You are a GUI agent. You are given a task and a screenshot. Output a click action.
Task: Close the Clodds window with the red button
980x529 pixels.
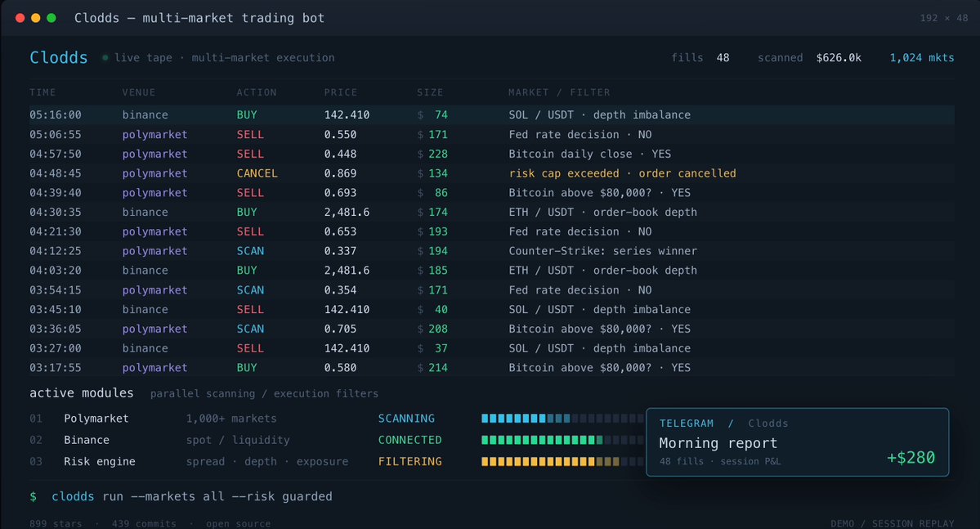coord(20,18)
